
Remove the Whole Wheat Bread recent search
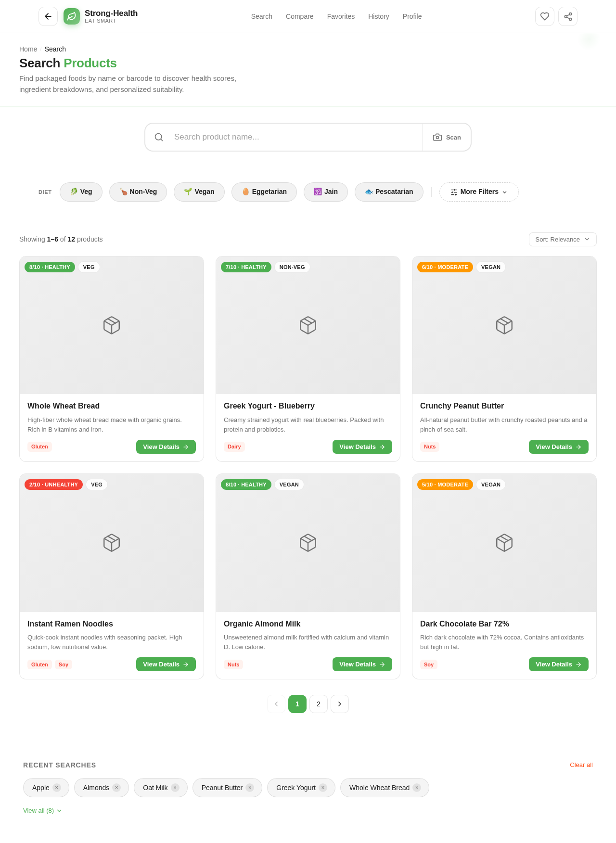pyautogui.click(x=417, y=788)
